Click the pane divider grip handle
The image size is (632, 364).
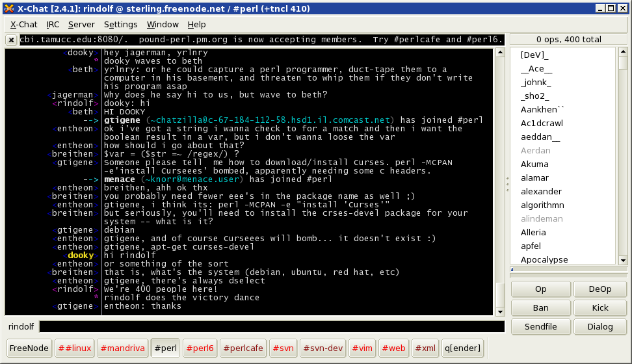507,184
